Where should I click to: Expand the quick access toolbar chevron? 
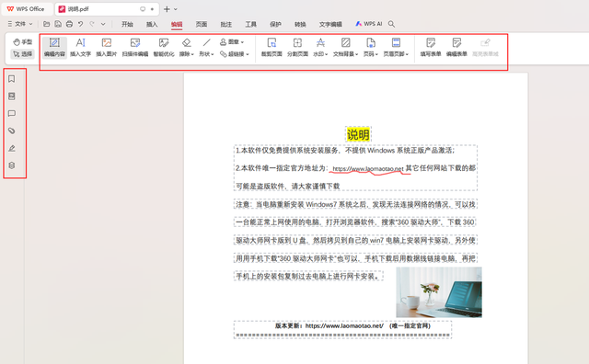(x=103, y=24)
